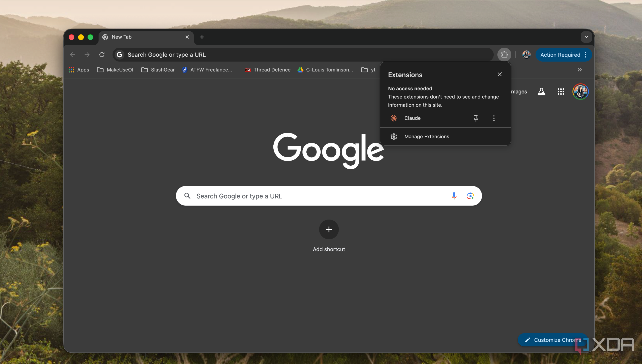Show hidden bookmarks via double chevron
Screen dimensions: 642x364
pyautogui.click(x=580, y=70)
